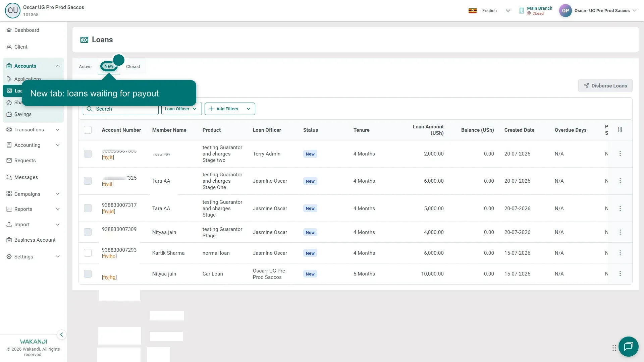This screenshot has width=644, height=362.
Task: Click the Savings wallet icon
Action: coord(9,114)
